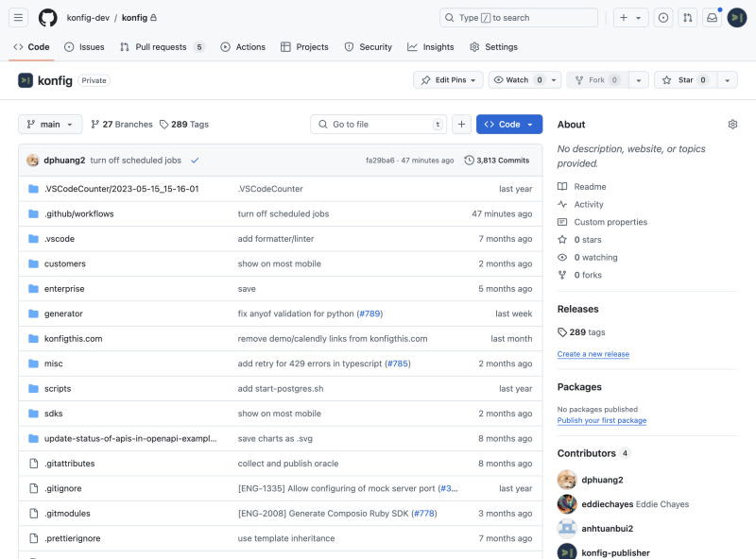Viewport: 756px width, 559px height.
Task: Open the Insights tab
Action: (x=430, y=47)
